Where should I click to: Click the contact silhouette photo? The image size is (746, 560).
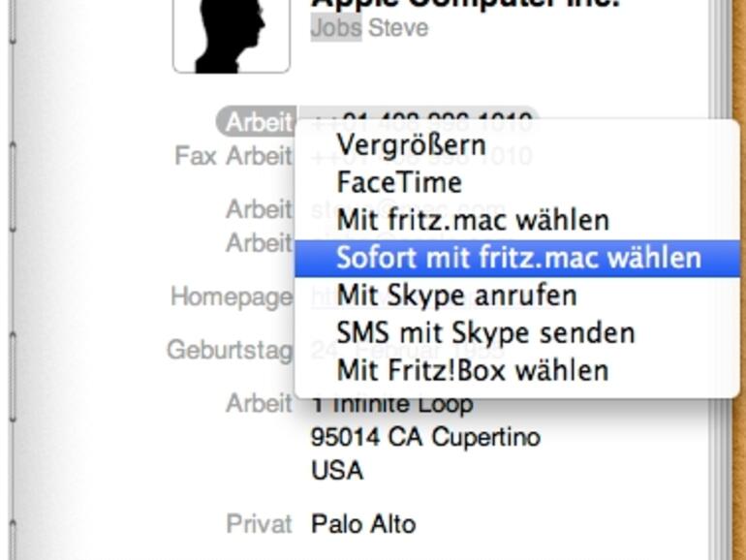[232, 34]
